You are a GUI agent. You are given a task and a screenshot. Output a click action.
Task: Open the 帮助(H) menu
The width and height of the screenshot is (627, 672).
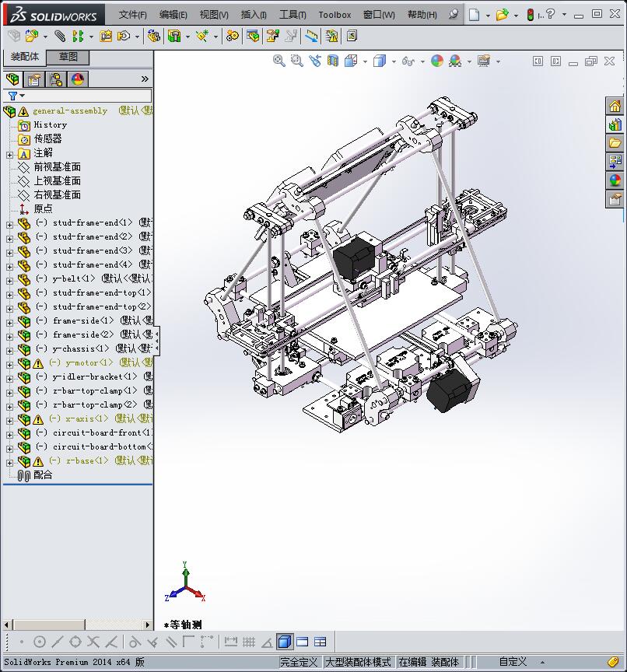point(422,15)
